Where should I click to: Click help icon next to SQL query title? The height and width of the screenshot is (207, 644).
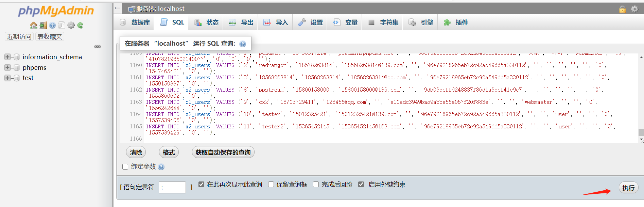pos(243,44)
